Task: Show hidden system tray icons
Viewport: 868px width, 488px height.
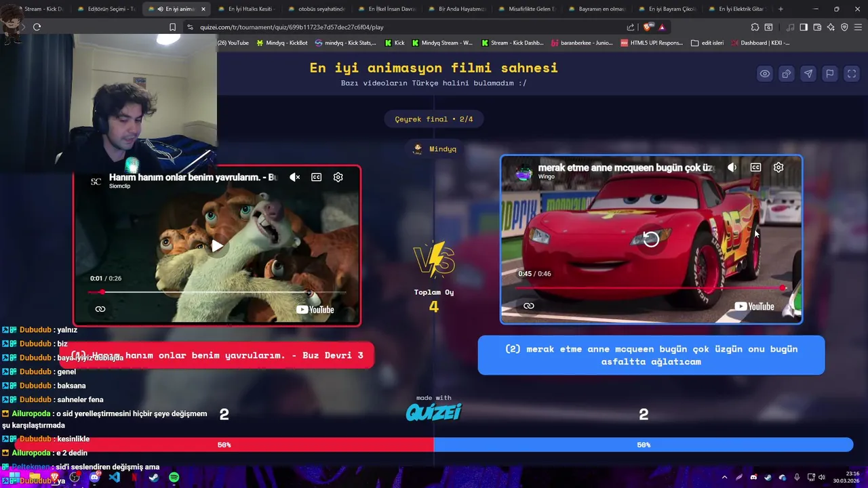Action: [724, 477]
